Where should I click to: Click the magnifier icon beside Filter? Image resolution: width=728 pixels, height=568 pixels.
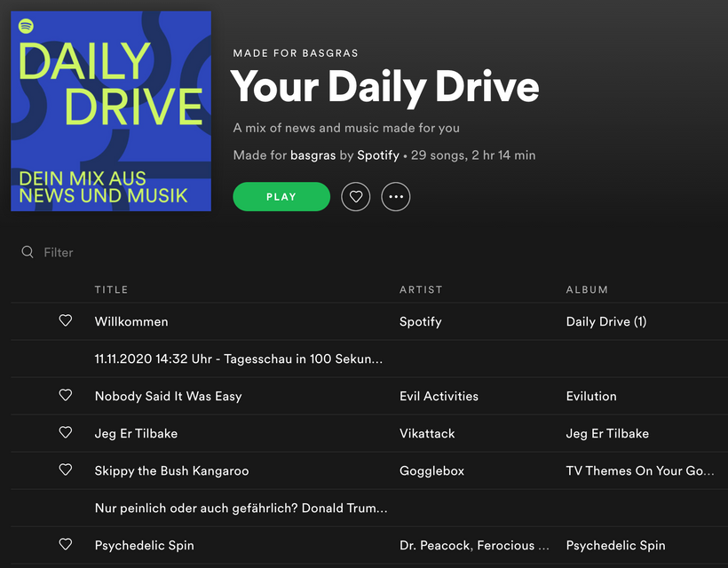click(x=28, y=252)
